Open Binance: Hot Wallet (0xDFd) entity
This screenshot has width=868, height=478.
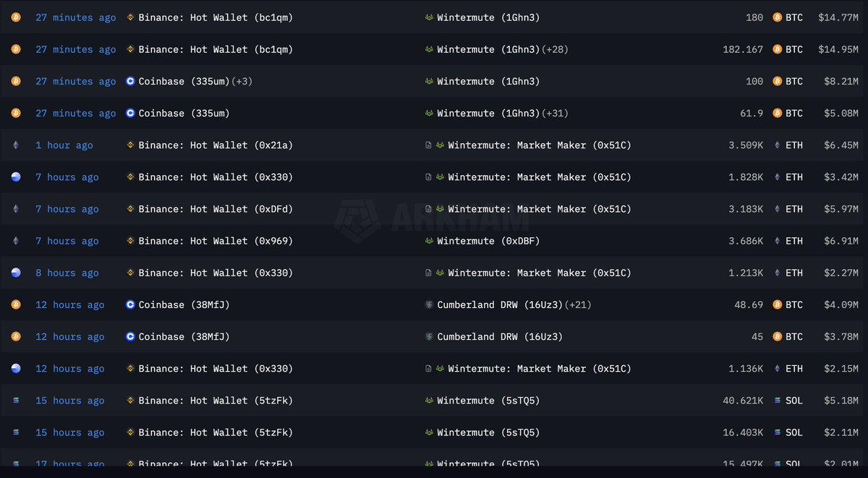pos(216,209)
